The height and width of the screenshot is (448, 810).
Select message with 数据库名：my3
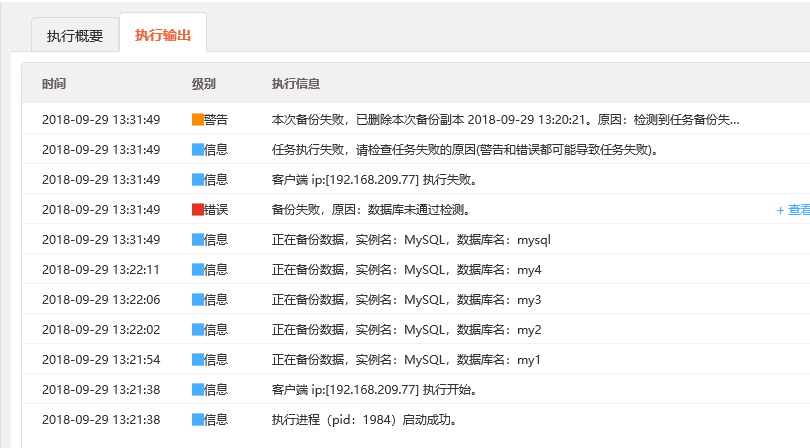[x=407, y=300]
